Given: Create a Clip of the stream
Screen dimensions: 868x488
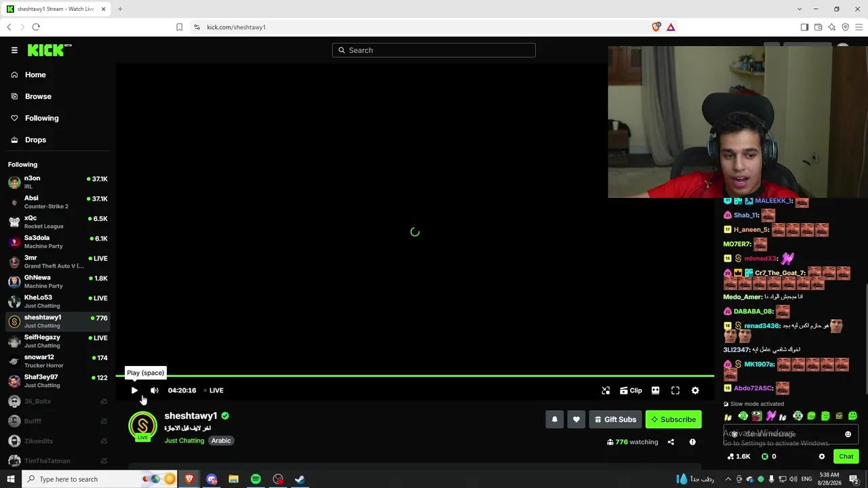Looking at the screenshot, I should (x=631, y=390).
